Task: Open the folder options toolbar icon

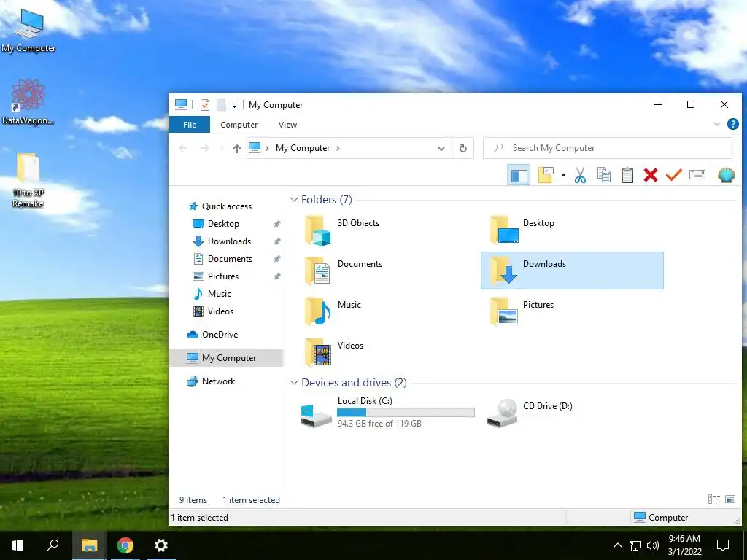Action: coord(546,175)
